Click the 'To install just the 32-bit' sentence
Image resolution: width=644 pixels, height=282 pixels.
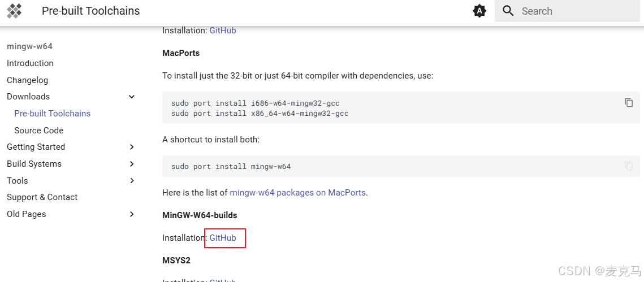(x=298, y=76)
